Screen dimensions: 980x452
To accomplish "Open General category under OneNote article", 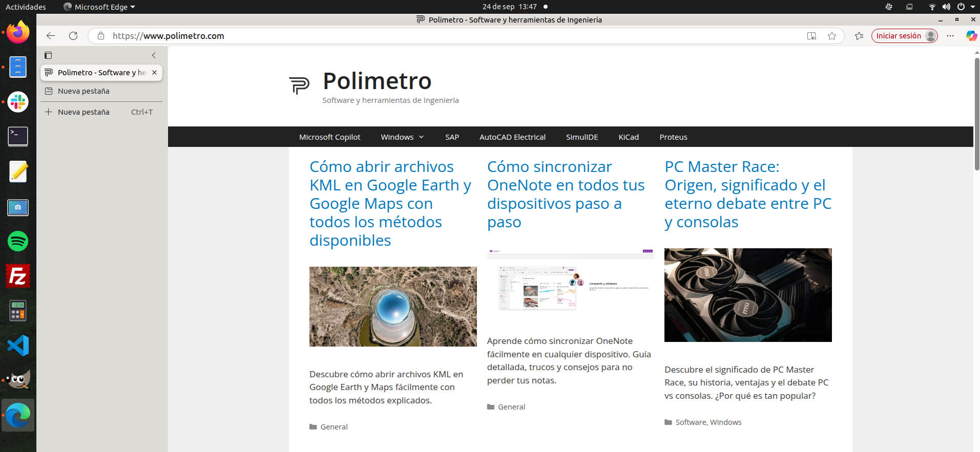I will click(511, 407).
